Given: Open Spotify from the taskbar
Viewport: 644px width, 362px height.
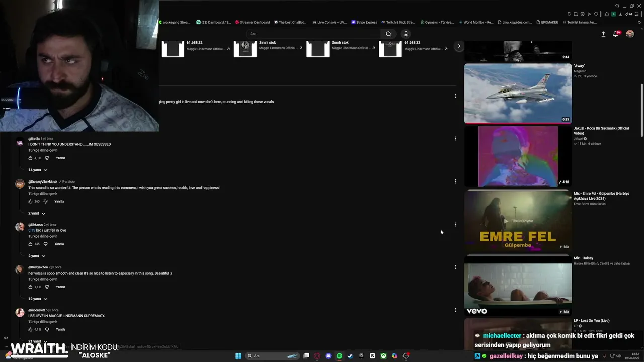Looking at the screenshot, I should point(339,356).
